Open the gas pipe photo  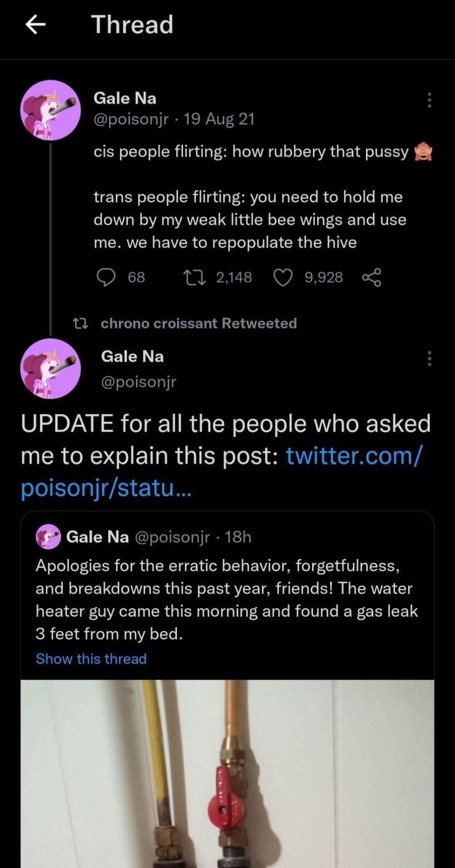point(227,773)
